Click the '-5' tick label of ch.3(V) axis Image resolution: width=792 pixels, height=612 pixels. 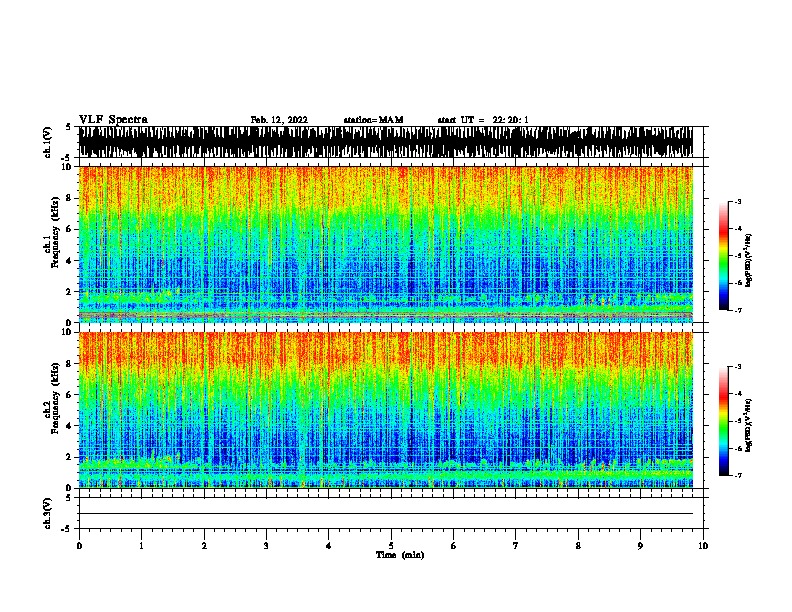point(68,529)
